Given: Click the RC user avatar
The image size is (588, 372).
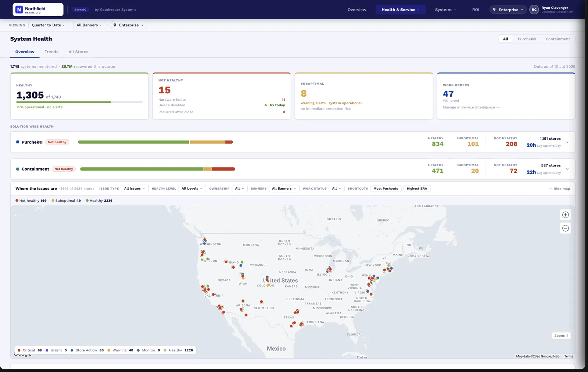Looking at the screenshot, I should tap(534, 10).
